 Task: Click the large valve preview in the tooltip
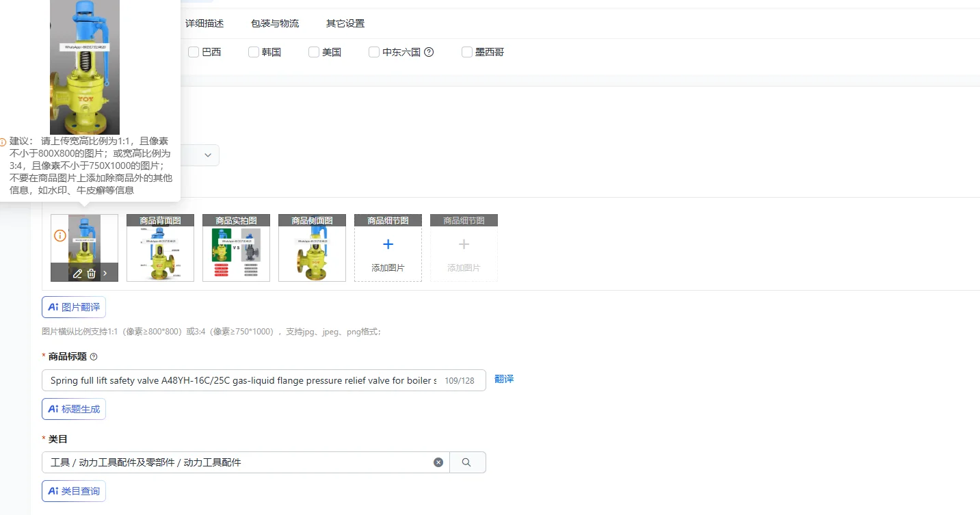tap(85, 67)
